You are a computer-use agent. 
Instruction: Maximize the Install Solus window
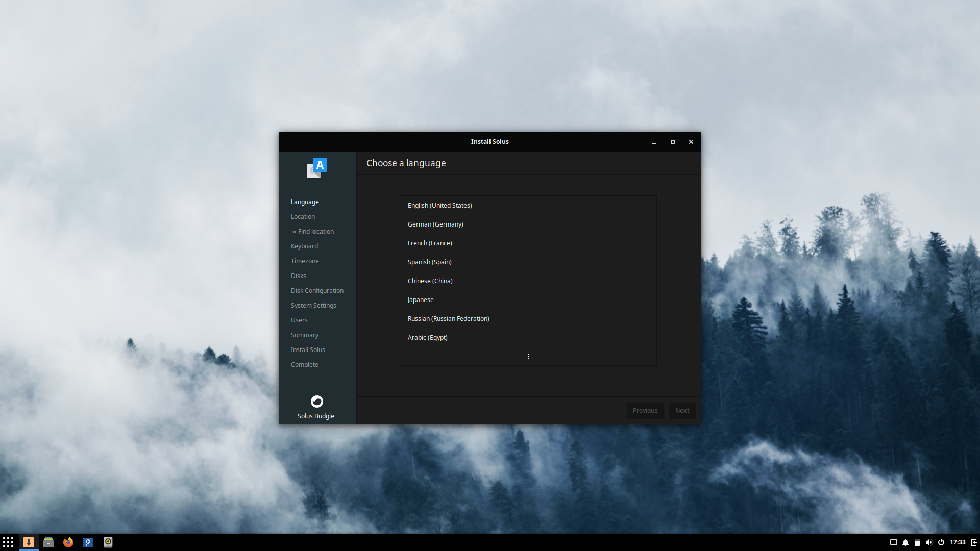(x=673, y=142)
